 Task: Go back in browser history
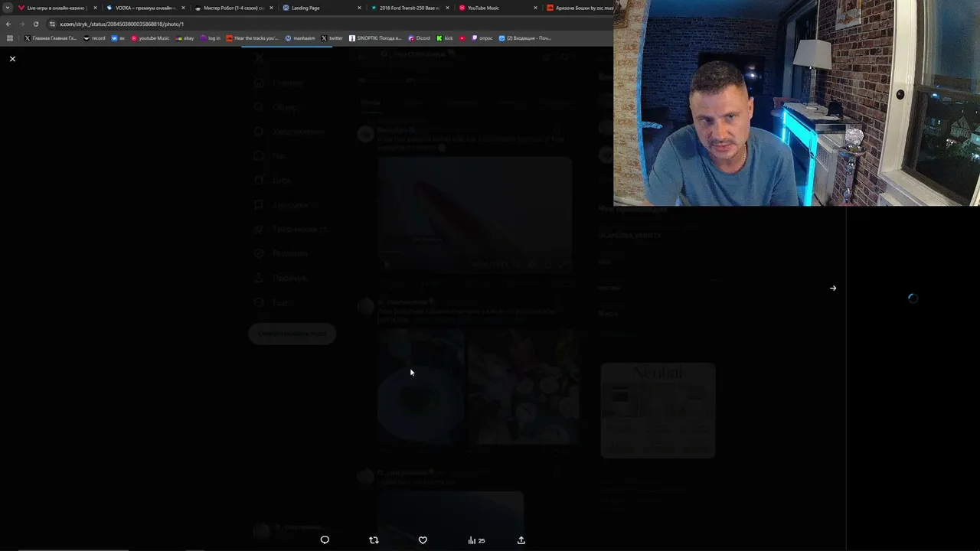[x=8, y=24]
